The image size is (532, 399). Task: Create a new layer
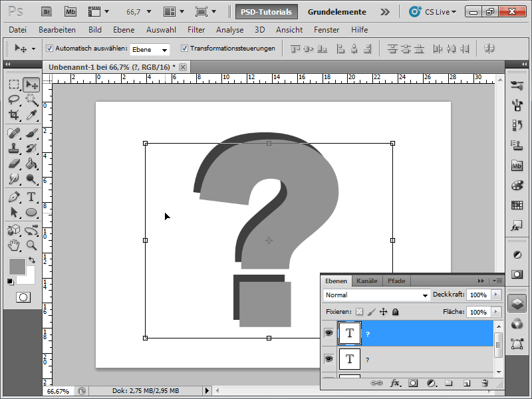[x=467, y=383]
